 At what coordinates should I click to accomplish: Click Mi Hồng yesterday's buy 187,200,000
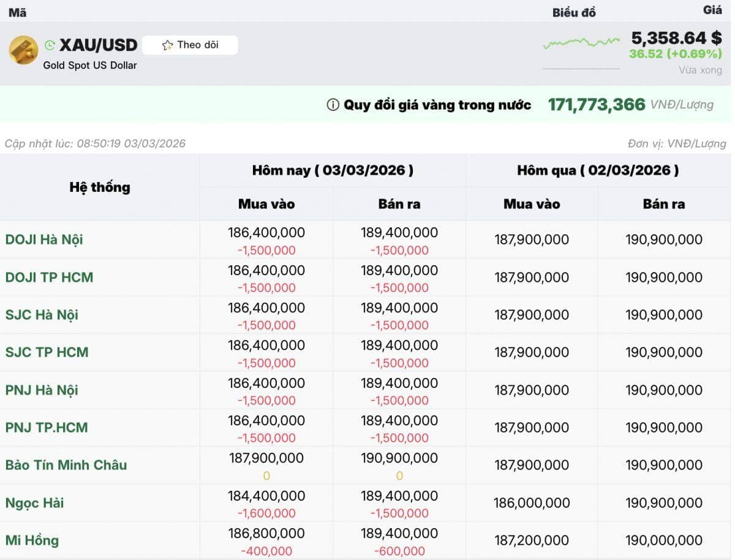pos(532,540)
